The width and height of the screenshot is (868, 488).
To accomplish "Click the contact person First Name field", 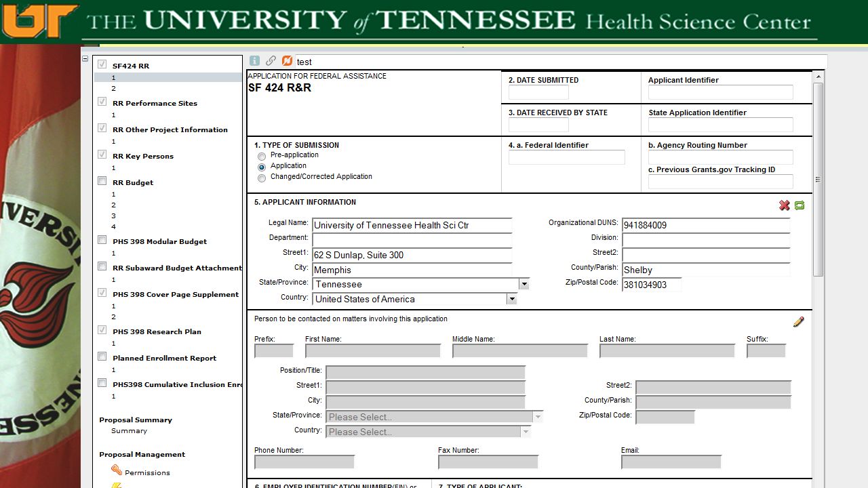I will tap(373, 351).
